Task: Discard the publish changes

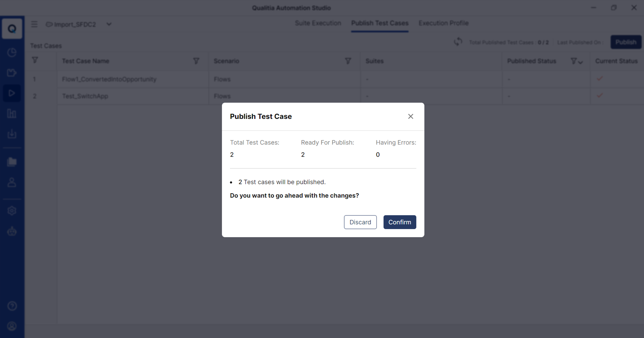Action: click(x=360, y=222)
